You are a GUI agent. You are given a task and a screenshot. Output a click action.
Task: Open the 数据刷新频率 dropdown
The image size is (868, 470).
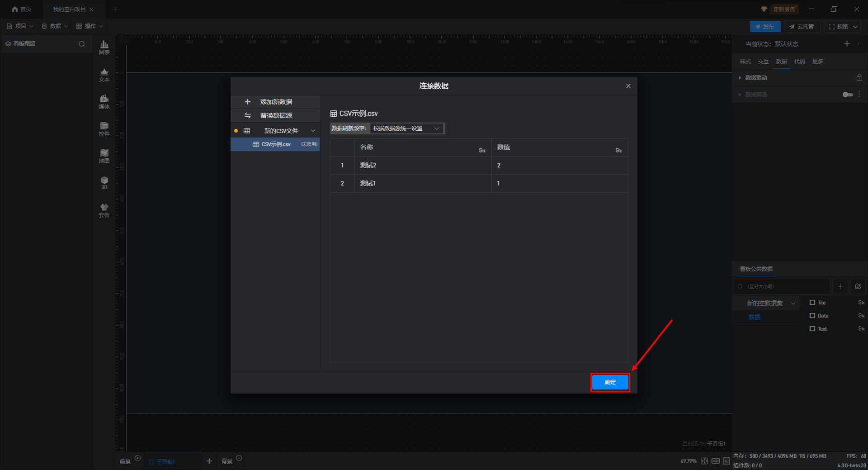407,128
